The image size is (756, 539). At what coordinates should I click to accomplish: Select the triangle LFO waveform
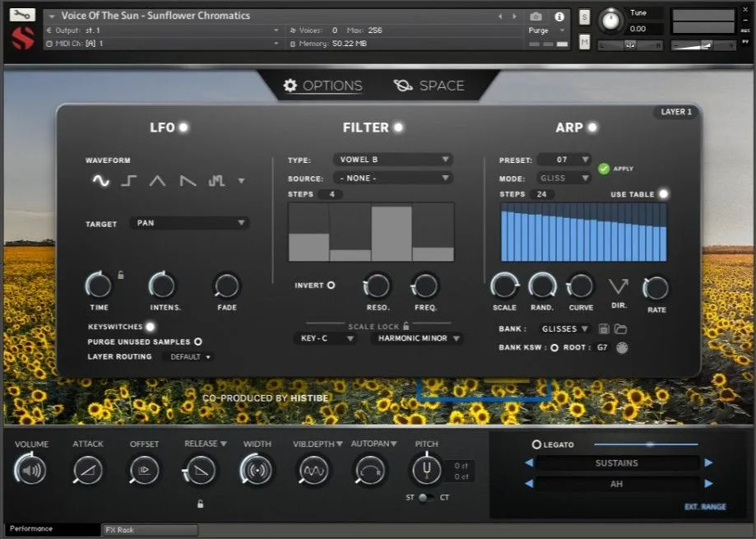coord(157,181)
